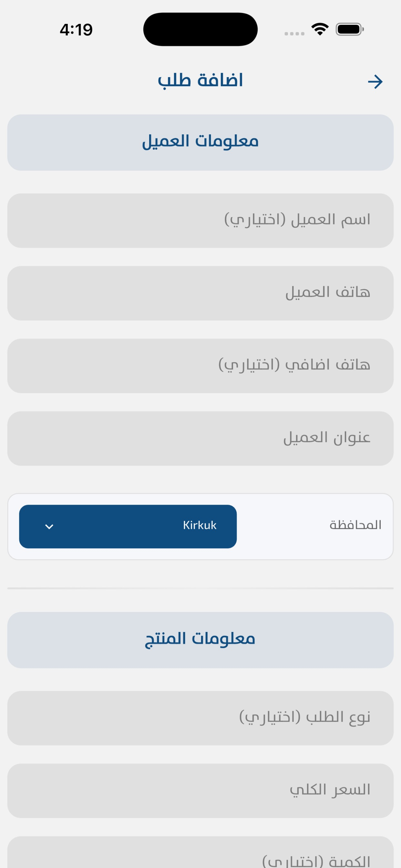Viewport: 401px width, 868px height.
Task: Click the cellular signal dots indicator
Action: (x=294, y=33)
